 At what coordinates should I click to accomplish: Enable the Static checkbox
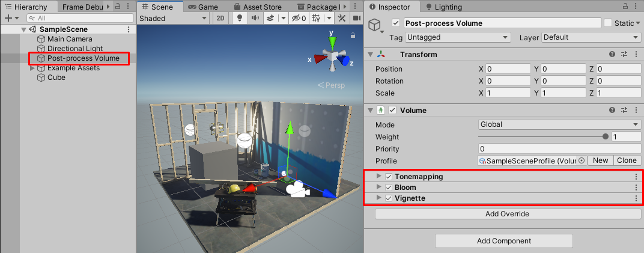608,23
